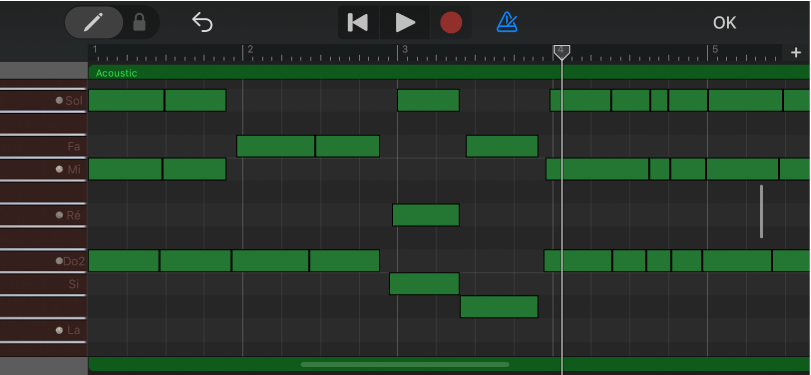Tap the bar 3 number on ruler
The width and height of the screenshot is (811, 375).
click(406, 49)
